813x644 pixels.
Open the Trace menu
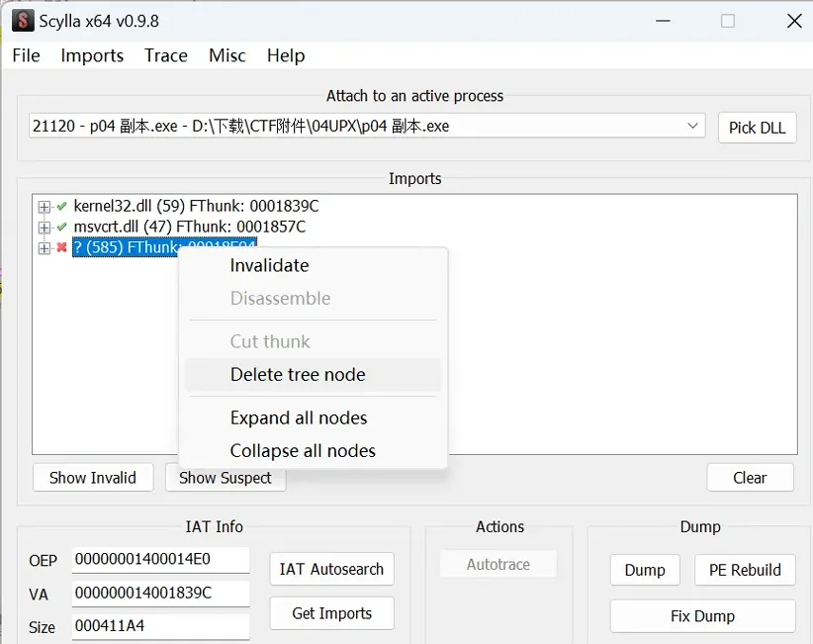165,55
